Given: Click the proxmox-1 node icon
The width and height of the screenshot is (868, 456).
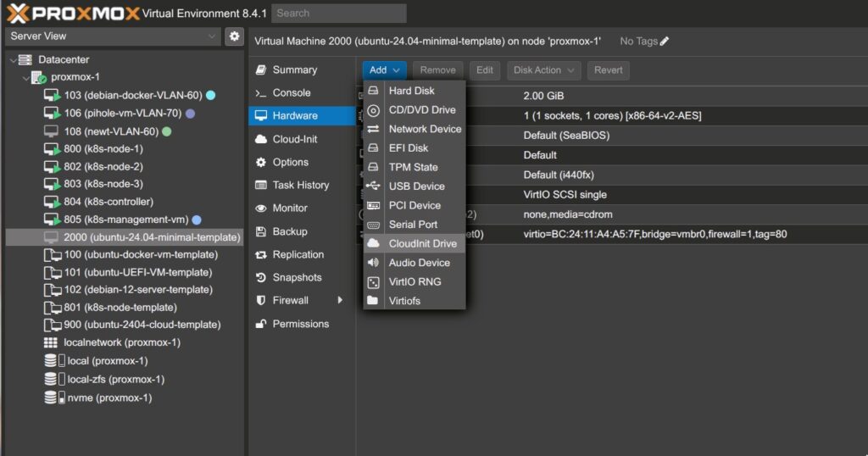Looking at the screenshot, I should (x=38, y=77).
